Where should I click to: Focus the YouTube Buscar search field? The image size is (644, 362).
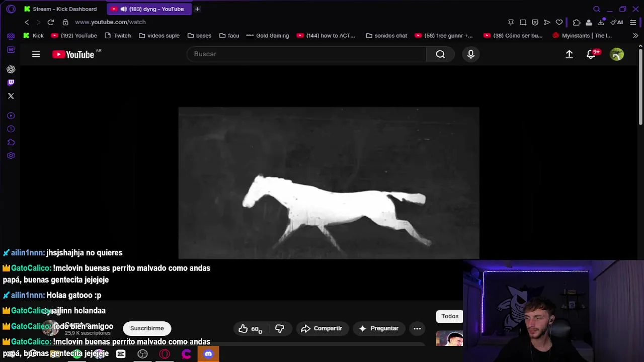click(x=306, y=54)
